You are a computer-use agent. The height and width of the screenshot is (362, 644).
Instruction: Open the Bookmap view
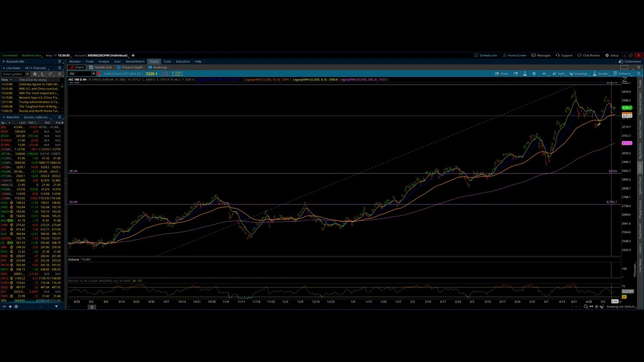point(157,67)
